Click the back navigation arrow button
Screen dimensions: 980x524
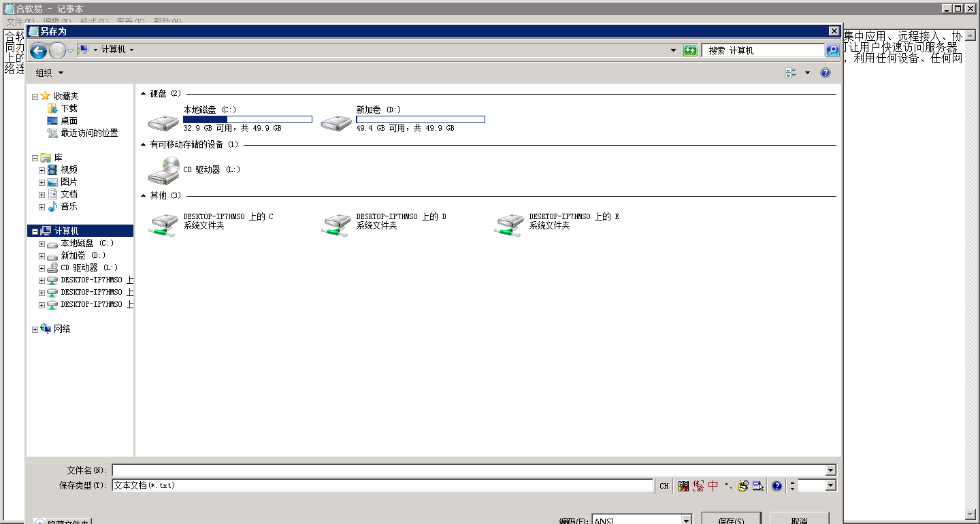pos(38,50)
